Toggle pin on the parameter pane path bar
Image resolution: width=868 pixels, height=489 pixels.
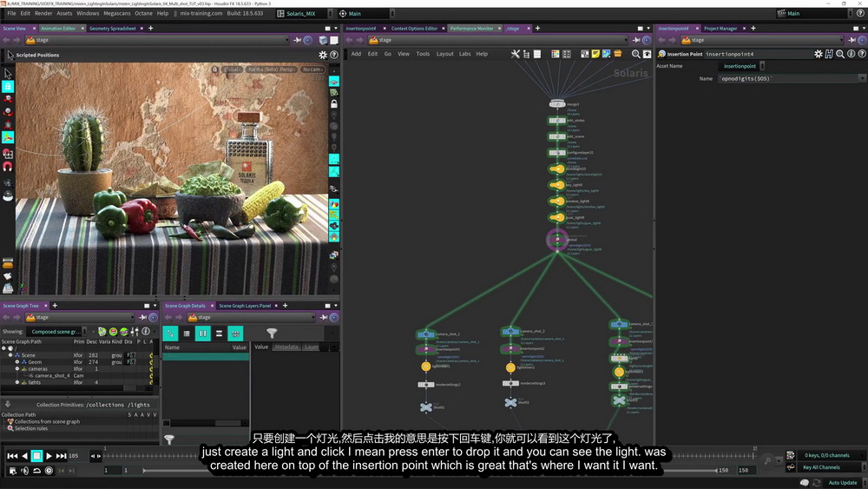852,40
